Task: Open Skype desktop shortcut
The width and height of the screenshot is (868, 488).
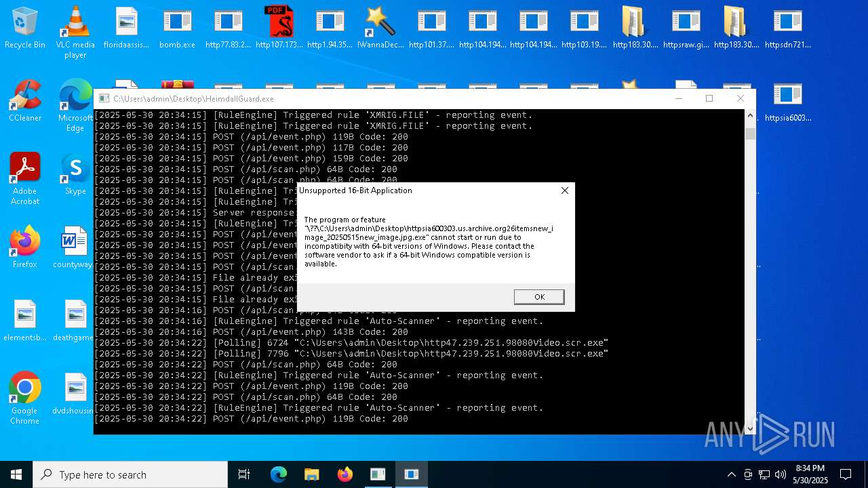Action: [75, 174]
